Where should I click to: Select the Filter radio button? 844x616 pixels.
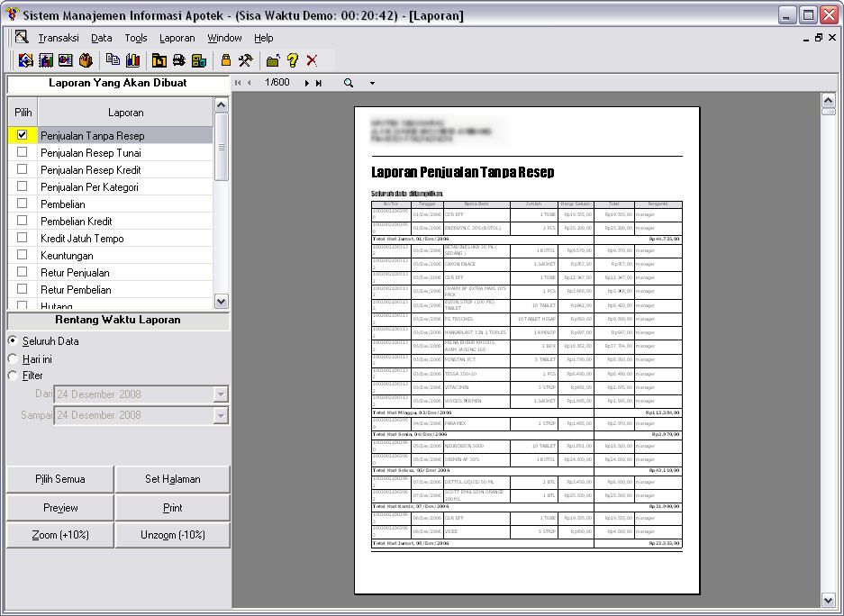click(13, 375)
